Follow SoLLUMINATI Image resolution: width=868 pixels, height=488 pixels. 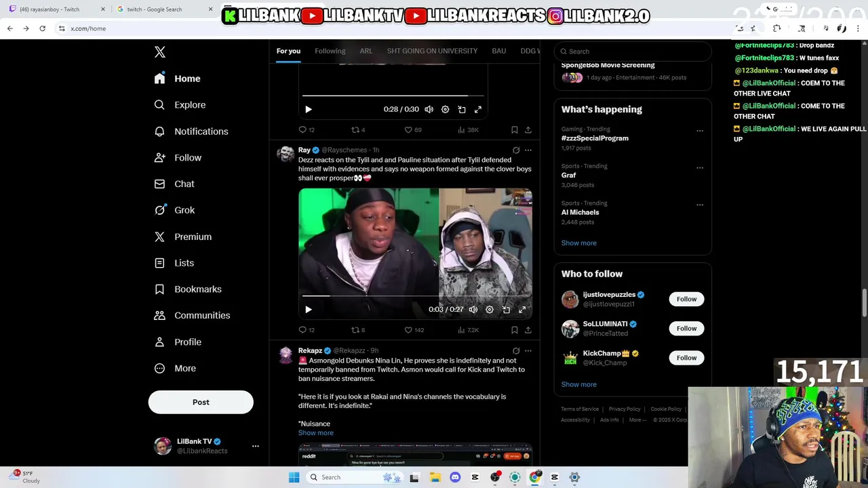point(686,328)
